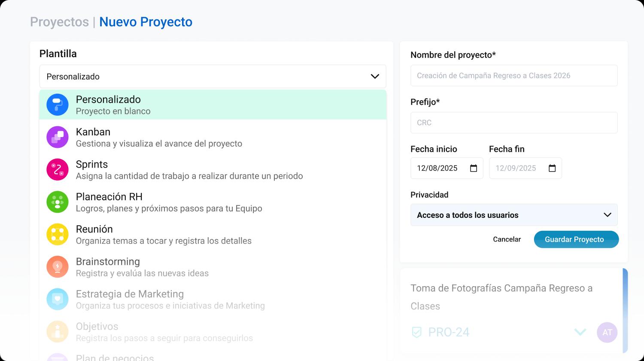Click the Plan de negocios template row
Screen dimensions: 644x361
(x=213, y=356)
